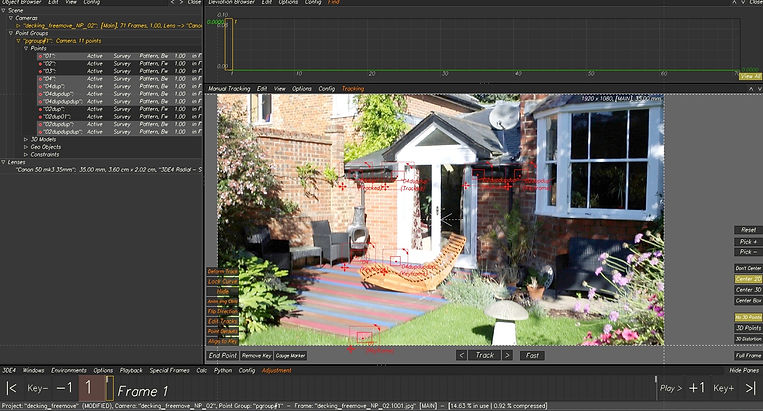This screenshot has height=411, width=763.
Task: Click the Pick - button
Action: click(748, 252)
